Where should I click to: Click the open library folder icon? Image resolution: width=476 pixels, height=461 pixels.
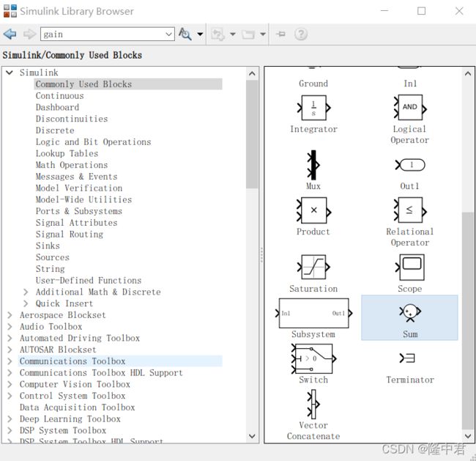[248, 34]
